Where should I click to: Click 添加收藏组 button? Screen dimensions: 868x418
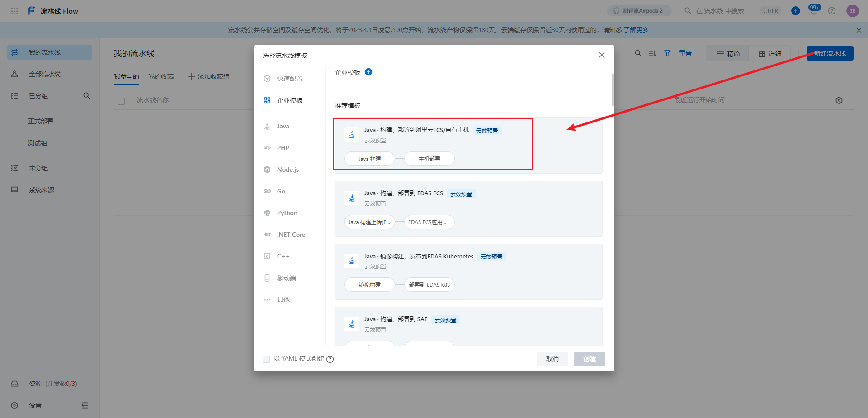click(x=209, y=76)
